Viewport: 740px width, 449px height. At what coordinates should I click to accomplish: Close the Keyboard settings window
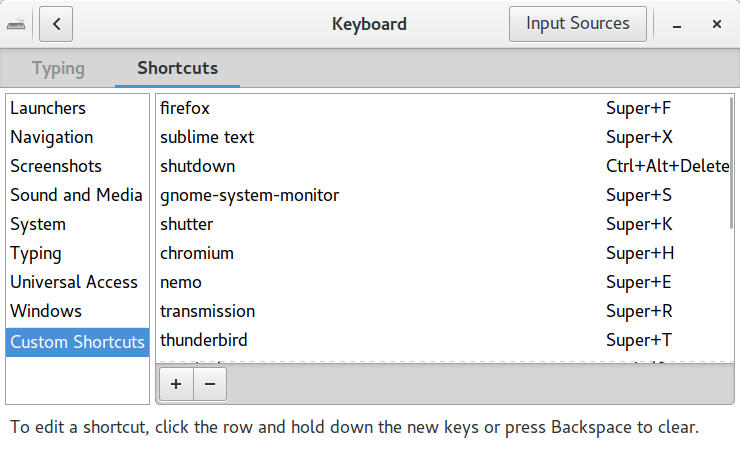716,24
